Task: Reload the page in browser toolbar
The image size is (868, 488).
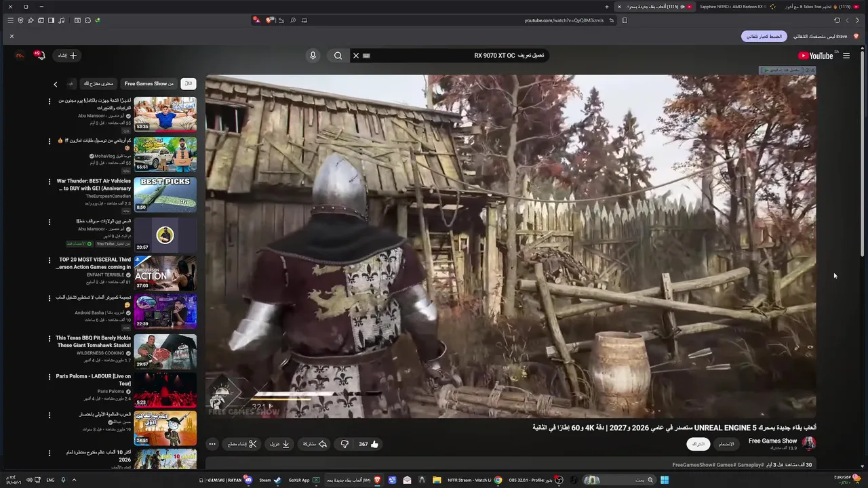Action: tap(837, 20)
